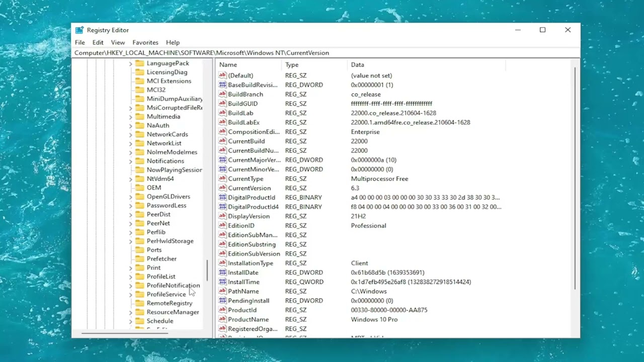Expand the OpenGLDrivers key
This screenshot has width=644, height=362.
[x=130, y=197]
